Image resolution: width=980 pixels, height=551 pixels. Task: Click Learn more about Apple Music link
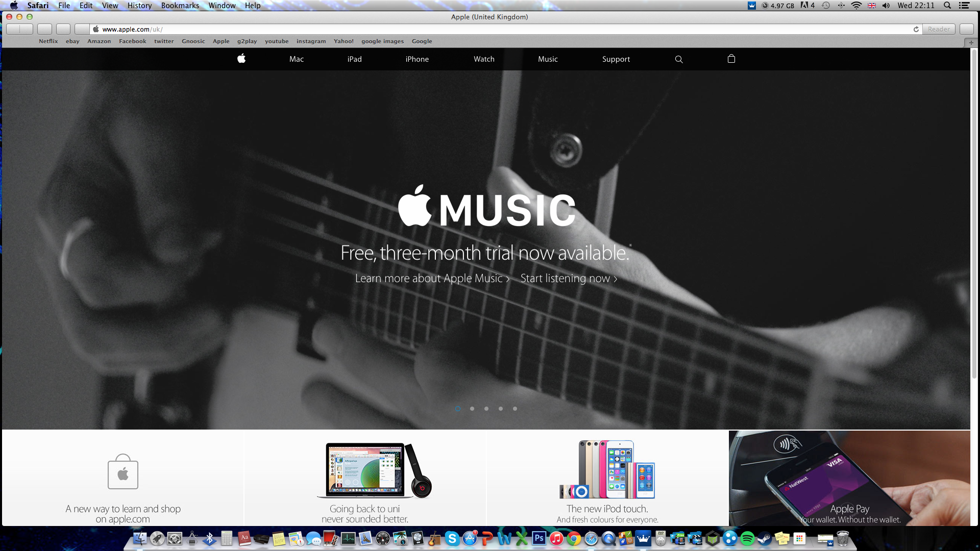(x=430, y=278)
